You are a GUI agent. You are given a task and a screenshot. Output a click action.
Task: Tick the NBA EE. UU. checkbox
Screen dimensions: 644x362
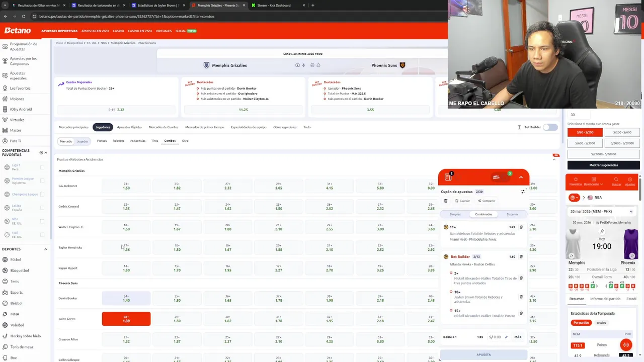42,221
